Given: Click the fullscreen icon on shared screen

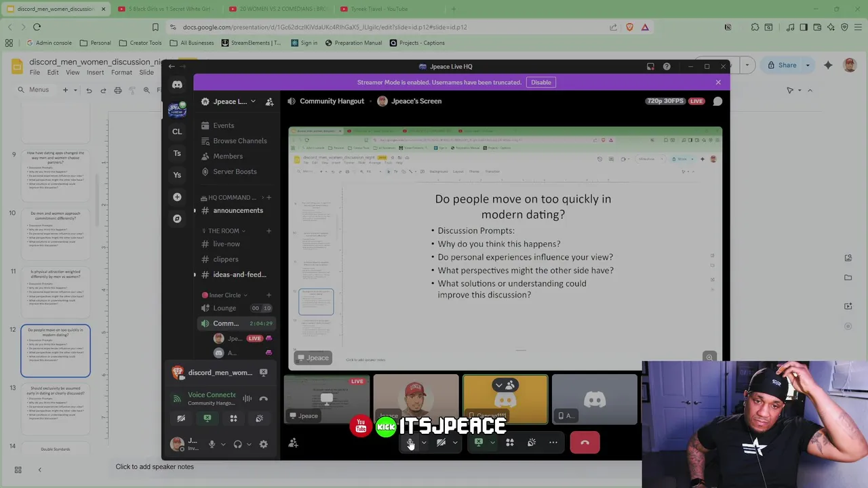Looking at the screenshot, I should pos(709,357).
